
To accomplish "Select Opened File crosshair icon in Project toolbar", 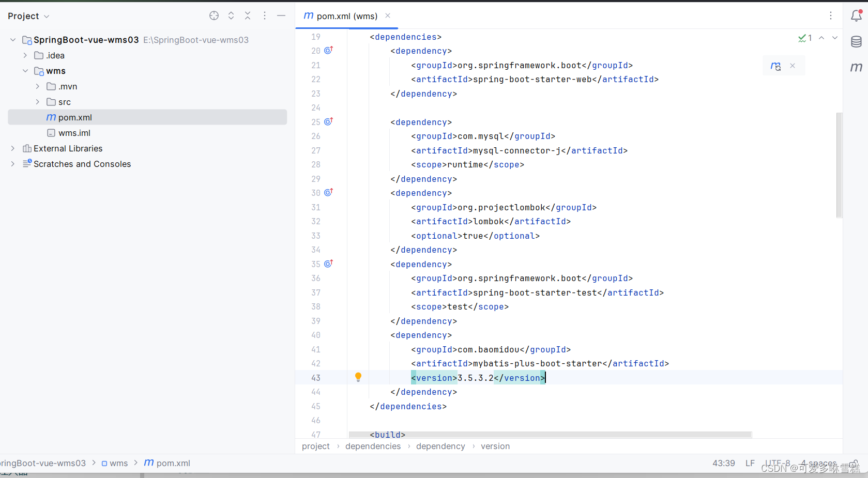I will pos(214,16).
